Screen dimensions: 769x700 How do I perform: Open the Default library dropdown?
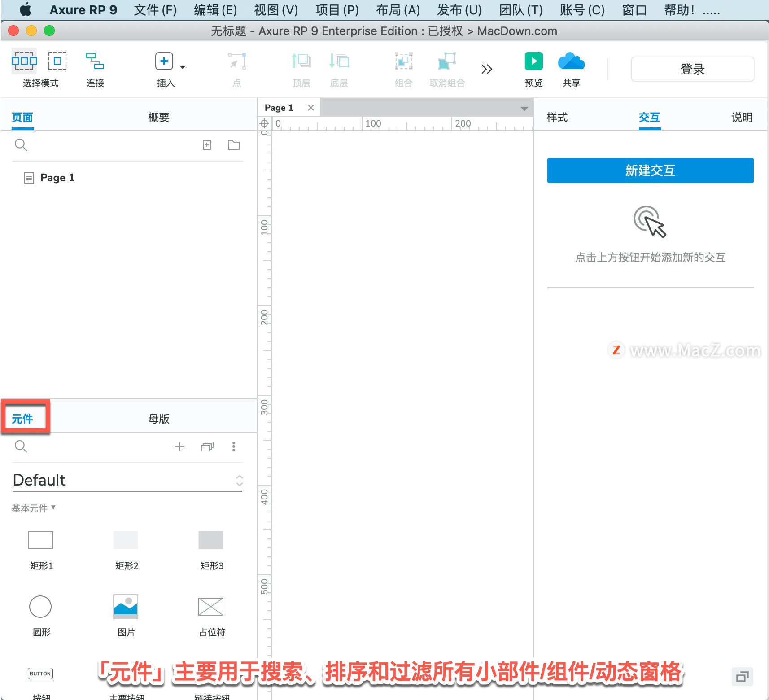tap(127, 480)
